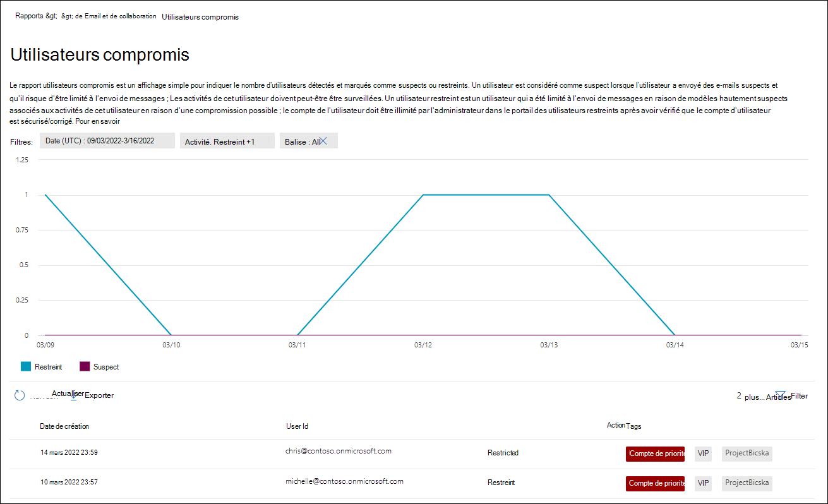828x504 pixels.
Task: Click the 03/14 date on chart axis
Action: coord(675,345)
